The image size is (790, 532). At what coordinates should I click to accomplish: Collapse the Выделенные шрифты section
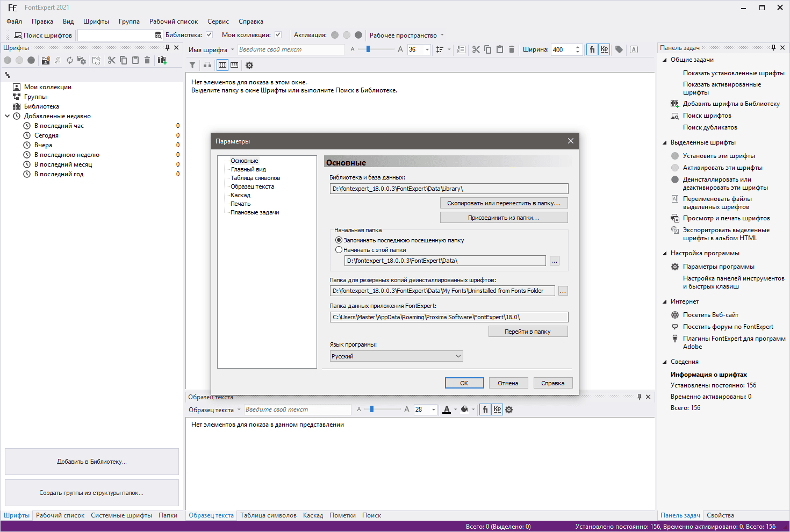[x=665, y=143]
